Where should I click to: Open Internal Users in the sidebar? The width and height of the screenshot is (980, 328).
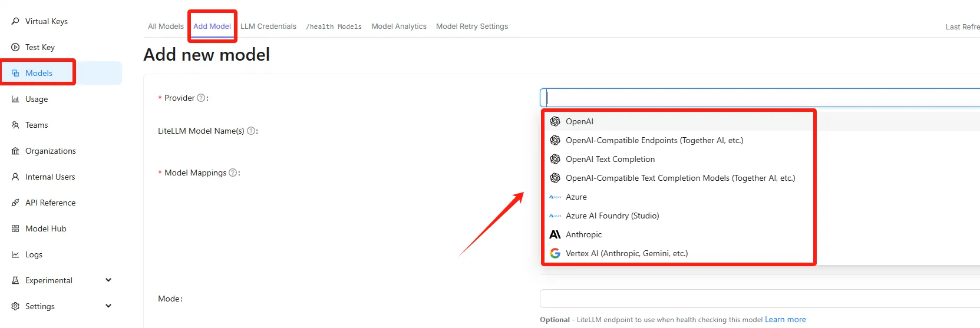tap(50, 177)
